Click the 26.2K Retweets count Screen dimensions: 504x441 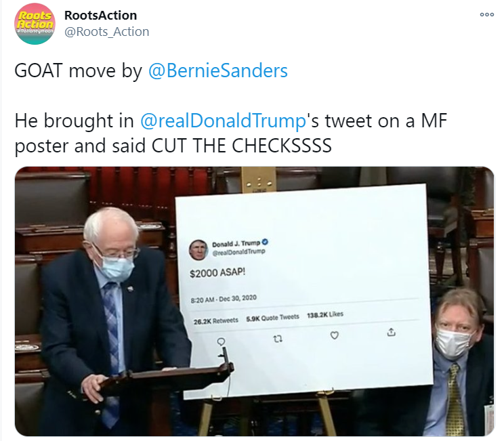(215, 321)
